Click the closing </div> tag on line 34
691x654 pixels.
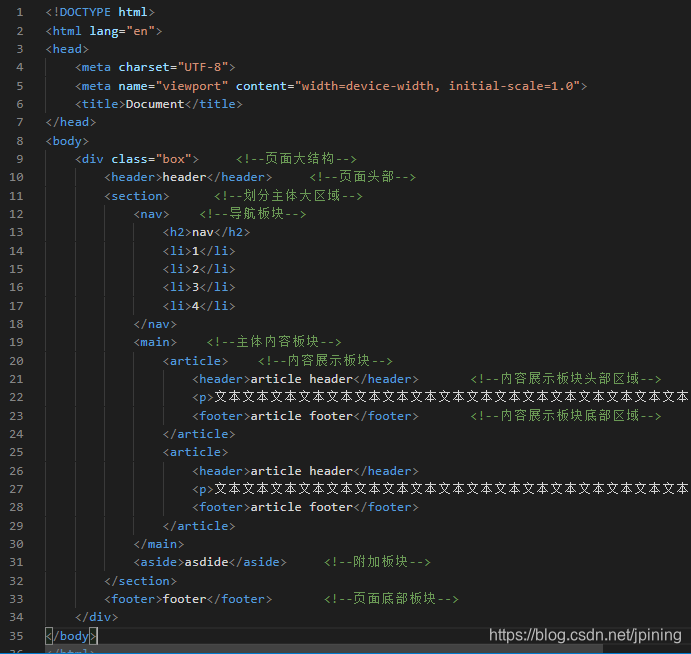[97, 617]
